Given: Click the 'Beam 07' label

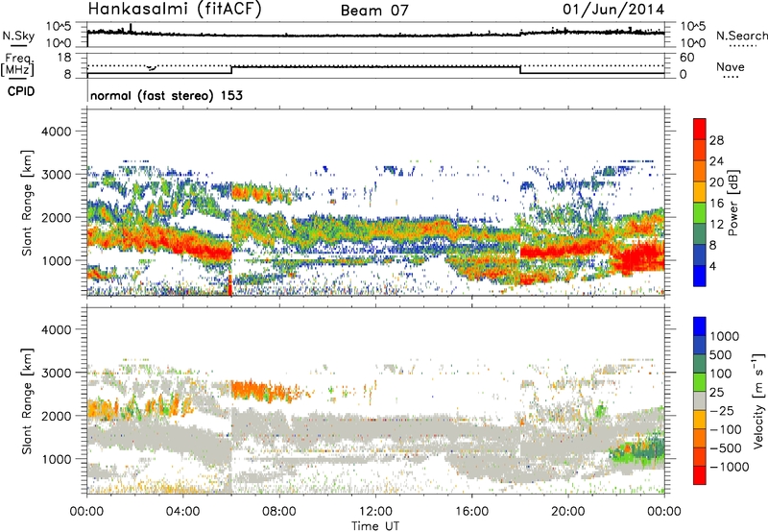Looking at the screenshot, I should click(374, 11).
